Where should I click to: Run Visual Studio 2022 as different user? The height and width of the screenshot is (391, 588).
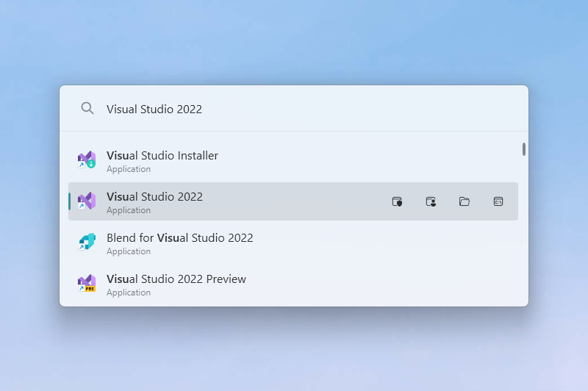coord(431,201)
